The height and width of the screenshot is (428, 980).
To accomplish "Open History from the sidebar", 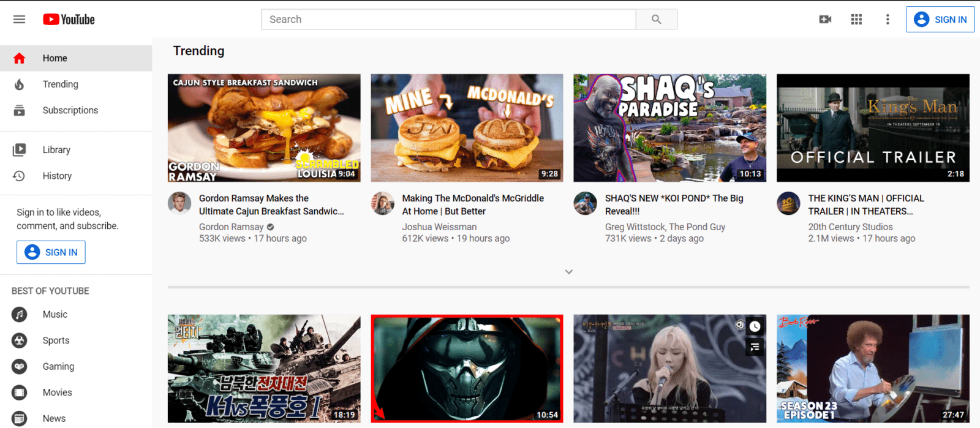I will (57, 176).
